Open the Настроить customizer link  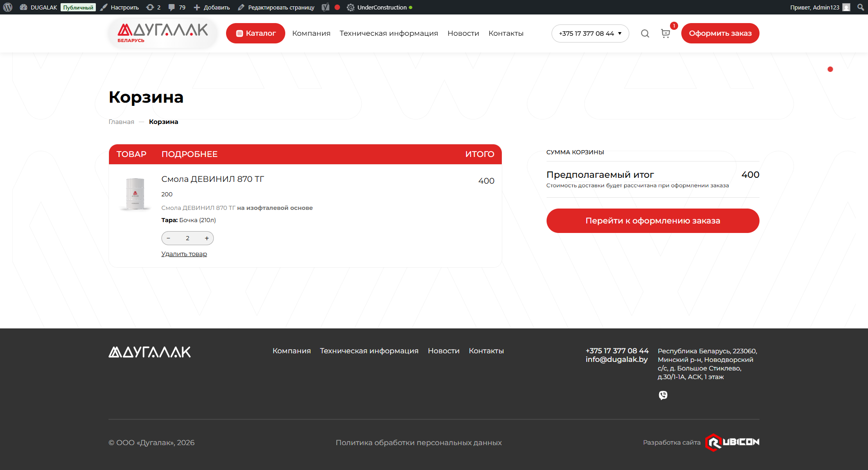(x=120, y=7)
